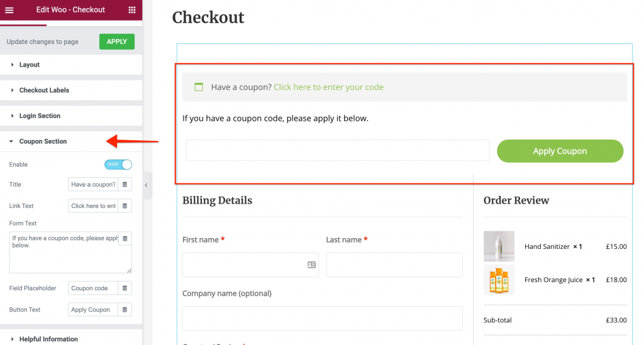Expand the Checkout Labels section
This screenshot has width=644, height=345.
click(x=71, y=90)
